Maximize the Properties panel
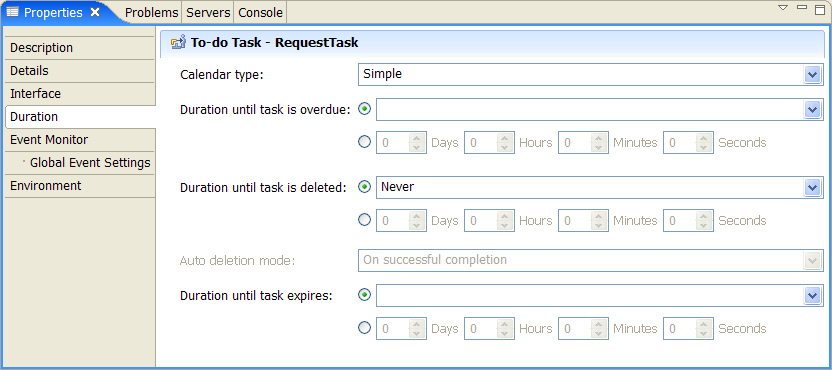The image size is (832, 370). tap(820, 8)
